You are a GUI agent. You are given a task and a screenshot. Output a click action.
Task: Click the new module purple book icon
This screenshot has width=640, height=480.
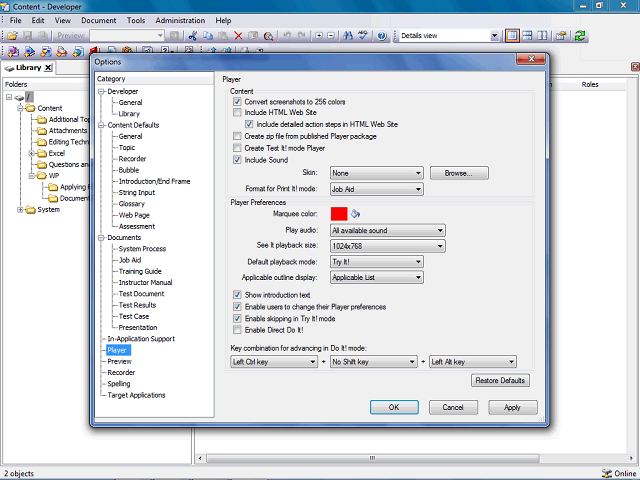pos(13,51)
